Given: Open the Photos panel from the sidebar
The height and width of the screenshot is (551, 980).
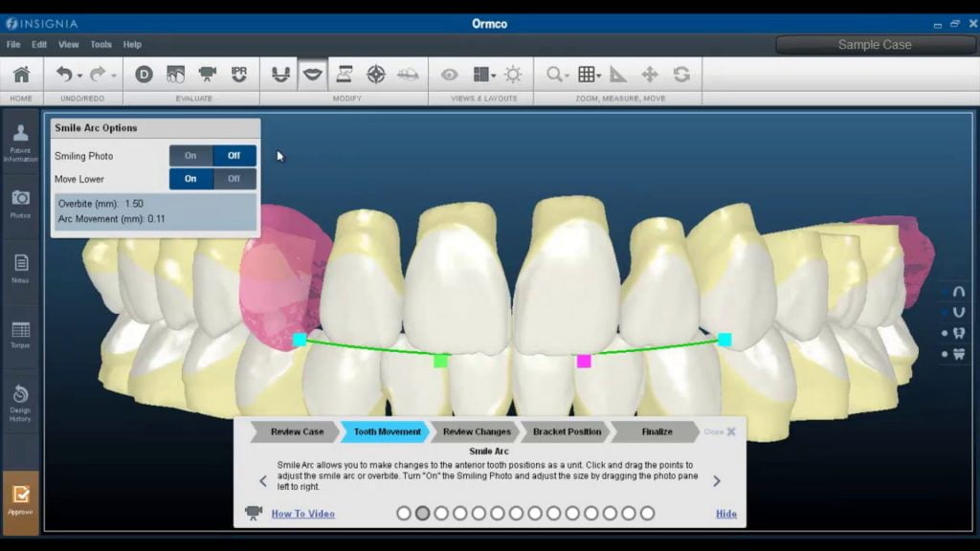Looking at the screenshot, I should pyautogui.click(x=21, y=202).
